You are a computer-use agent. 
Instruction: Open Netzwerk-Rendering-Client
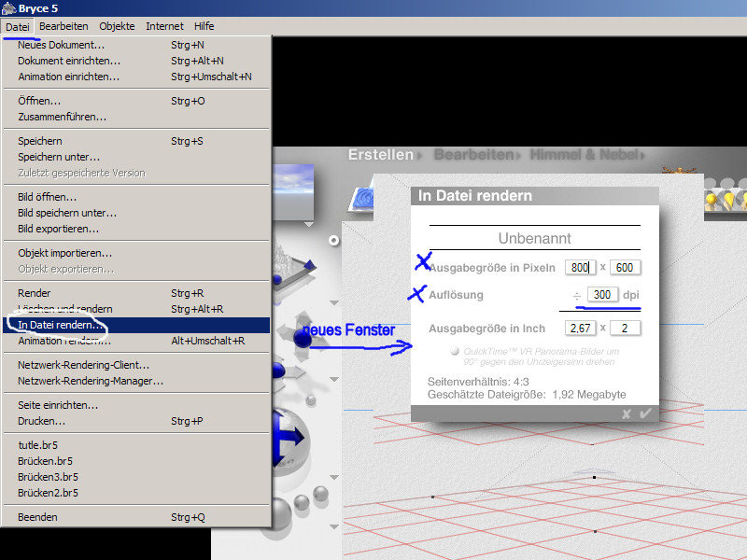tap(136, 365)
